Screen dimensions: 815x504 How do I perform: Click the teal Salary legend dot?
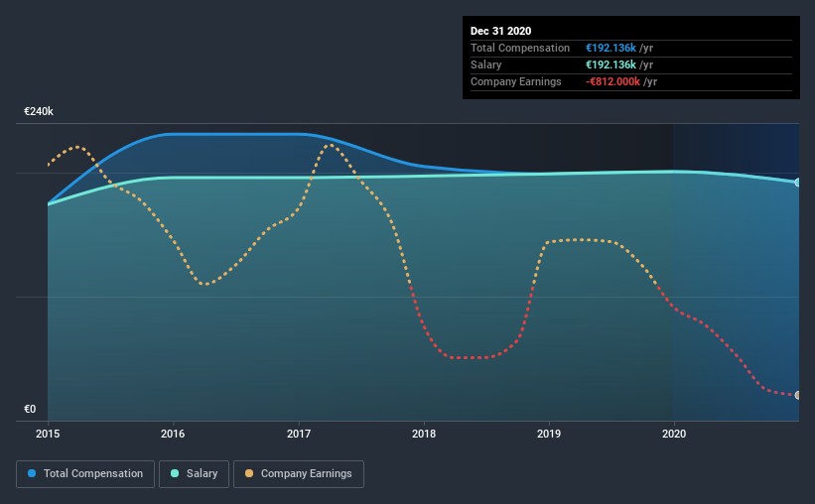(175, 473)
